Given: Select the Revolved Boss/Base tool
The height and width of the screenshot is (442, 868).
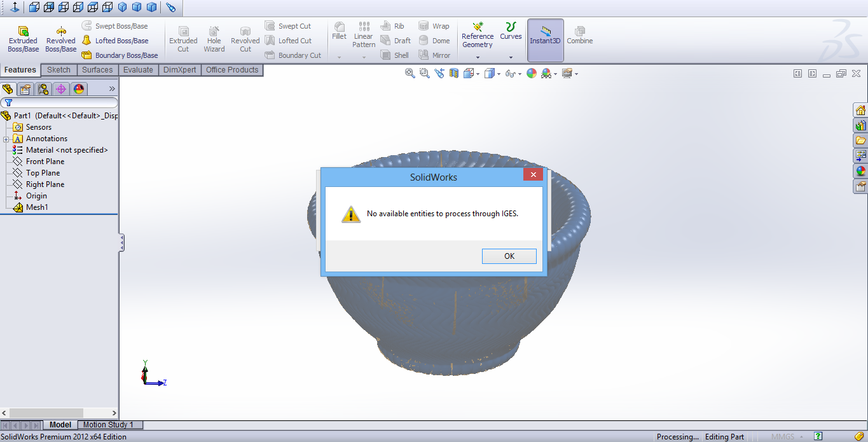Looking at the screenshot, I should click(60, 39).
